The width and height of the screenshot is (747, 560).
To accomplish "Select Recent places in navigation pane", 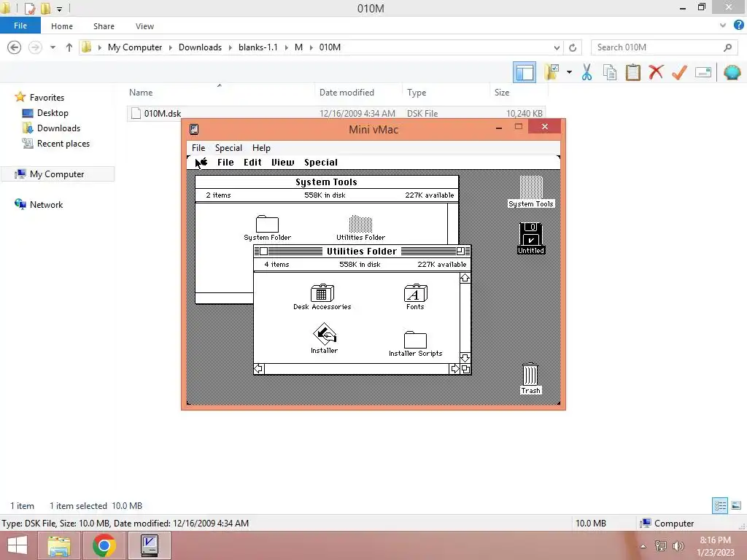I will [63, 144].
